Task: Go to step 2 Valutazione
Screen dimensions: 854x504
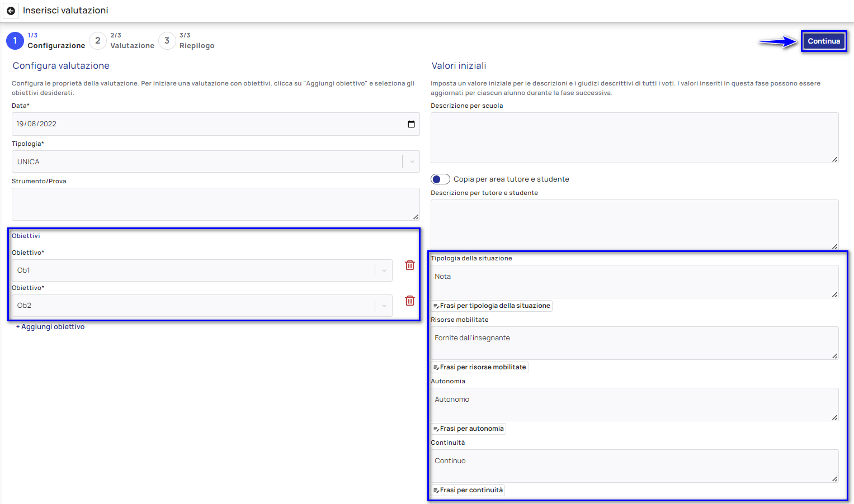Action: tap(98, 41)
